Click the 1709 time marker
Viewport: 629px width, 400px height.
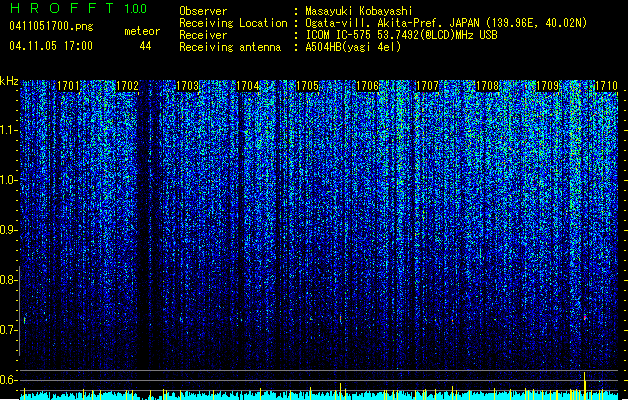click(547, 86)
